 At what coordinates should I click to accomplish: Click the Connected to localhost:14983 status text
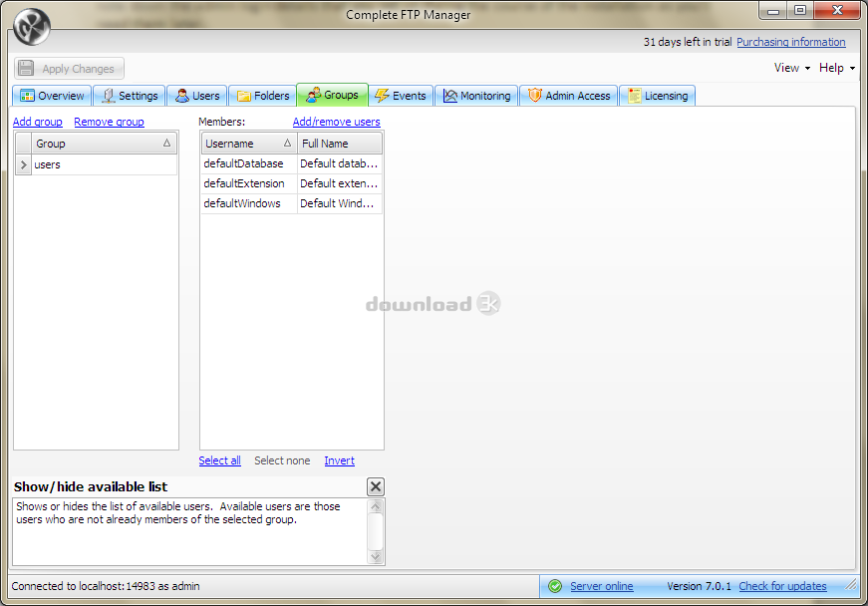(106, 586)
